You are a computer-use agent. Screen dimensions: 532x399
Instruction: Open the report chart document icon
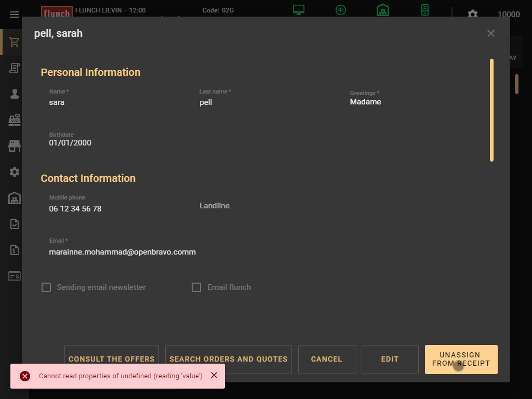point(14,224)
